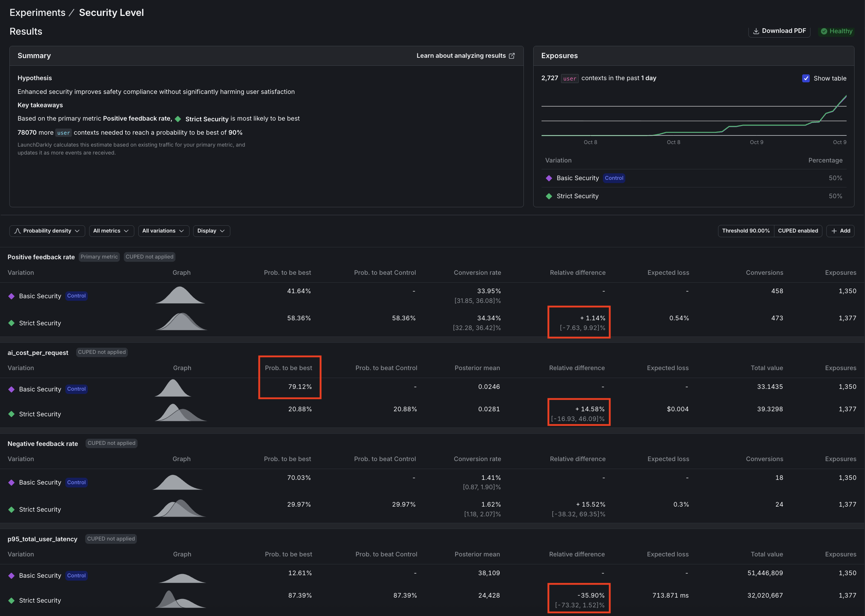
Task: Click the probability density curve icon
Action: (x=17, y=231)
